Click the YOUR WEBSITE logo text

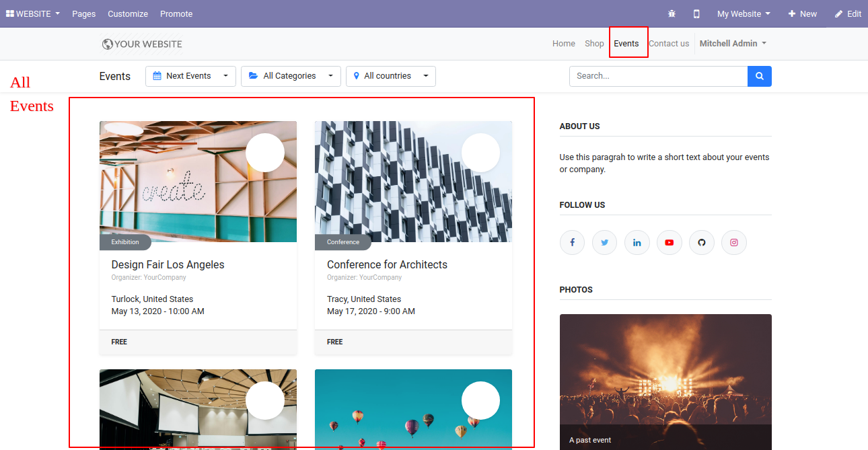(x=148, y=44)
